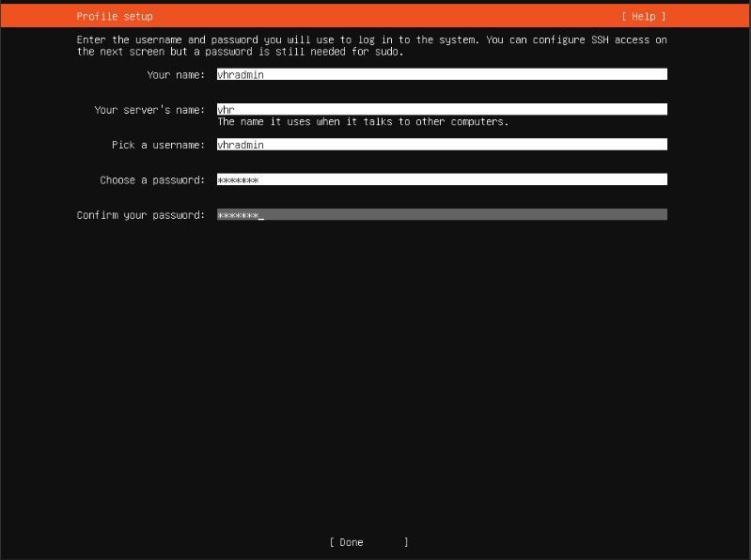The width and height of the screenshot is (751, 560).
Task: Click the "vhradmin" text in Pick a username
Action: click(241, 145)
